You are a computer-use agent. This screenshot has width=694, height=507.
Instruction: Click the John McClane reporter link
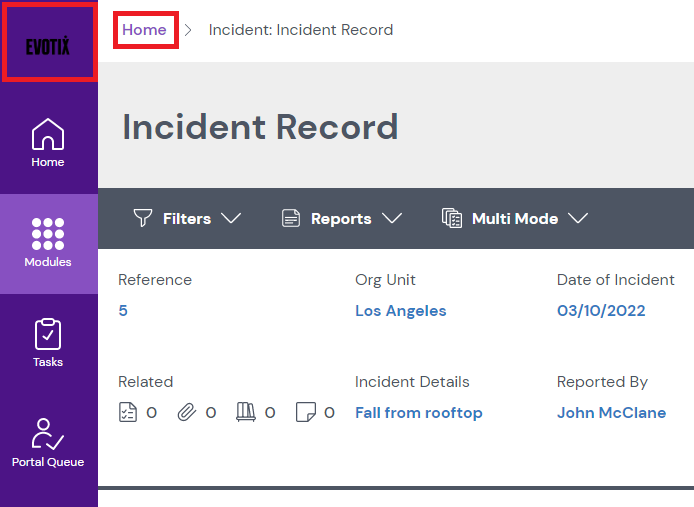(x=611, y=413)
